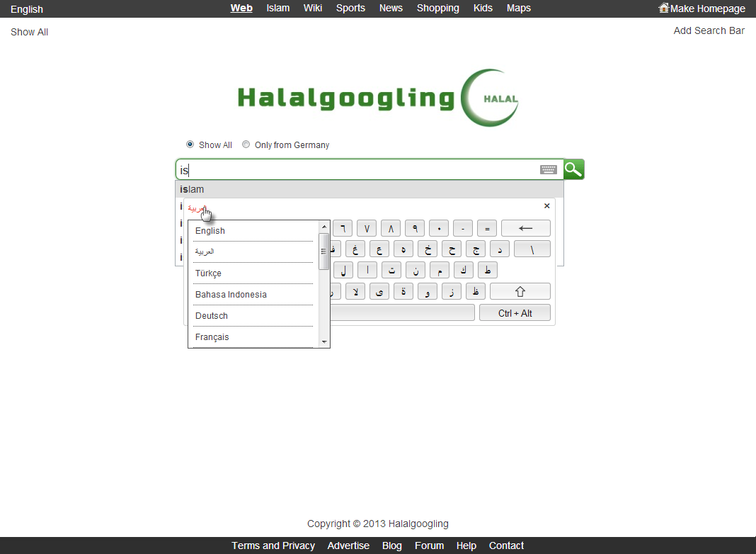Tap the ا (alef) key

point(367,270)
